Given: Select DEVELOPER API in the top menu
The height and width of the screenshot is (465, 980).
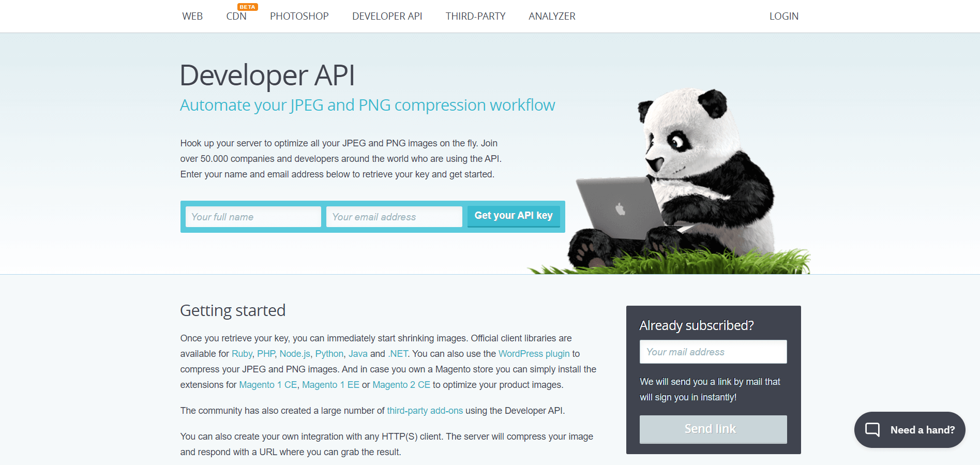Looking at the screenshot, I should click(387, 16).
